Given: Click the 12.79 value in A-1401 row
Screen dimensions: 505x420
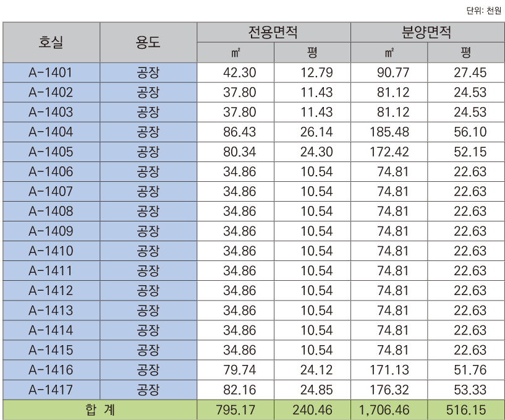Looking at the screenshot, I should pos(316,72).
